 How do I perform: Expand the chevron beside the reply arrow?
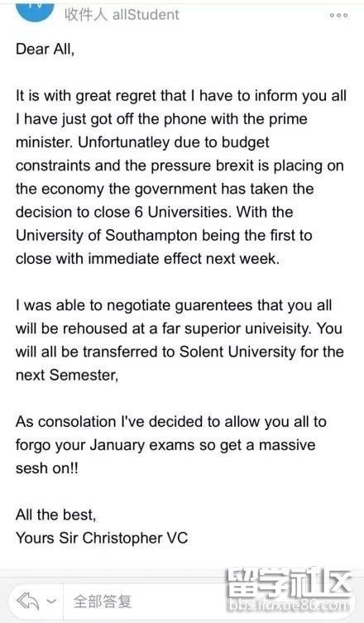(51, 601)
